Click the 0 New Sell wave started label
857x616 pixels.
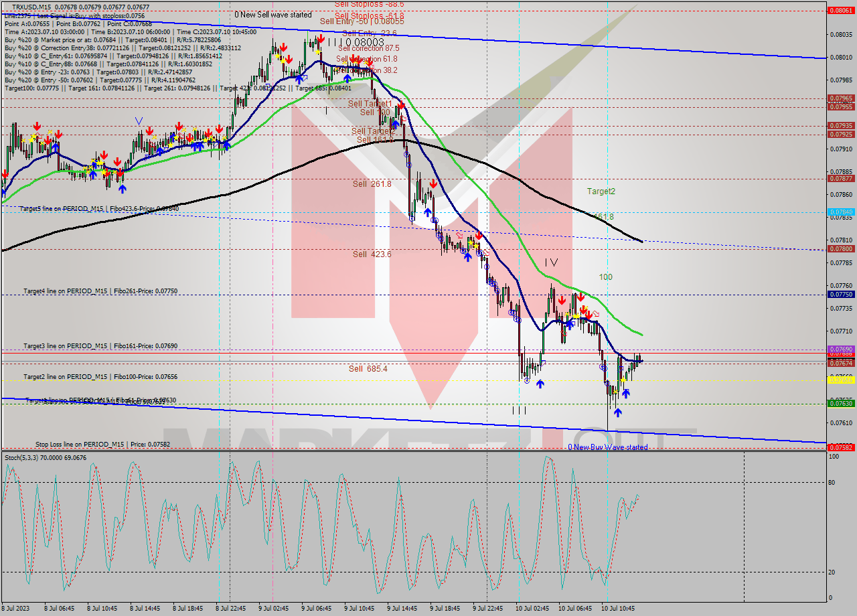(278, 13)
